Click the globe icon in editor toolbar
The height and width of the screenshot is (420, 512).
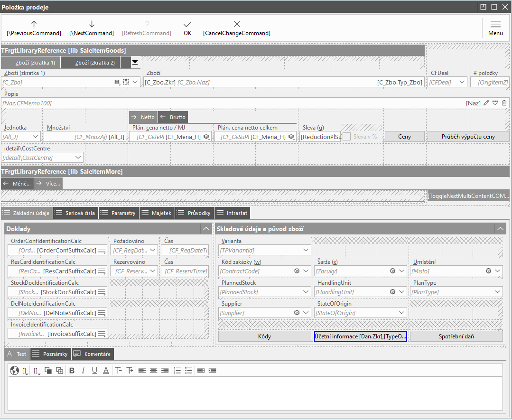coord(14,371)
